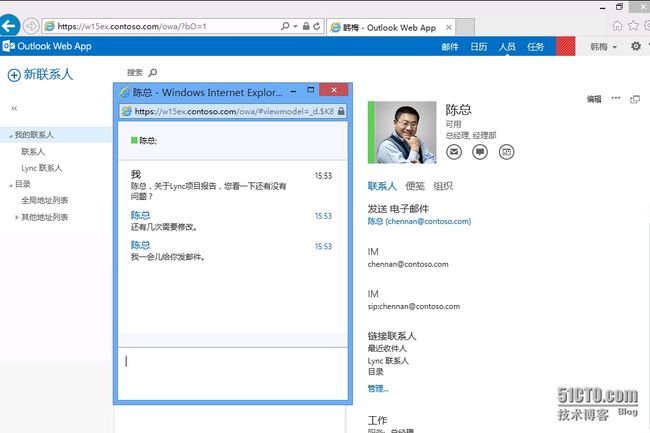Screen dimensions: 650x433
Task: Select 全局地址列表 in left tree
Action: [x=44, y=201]
